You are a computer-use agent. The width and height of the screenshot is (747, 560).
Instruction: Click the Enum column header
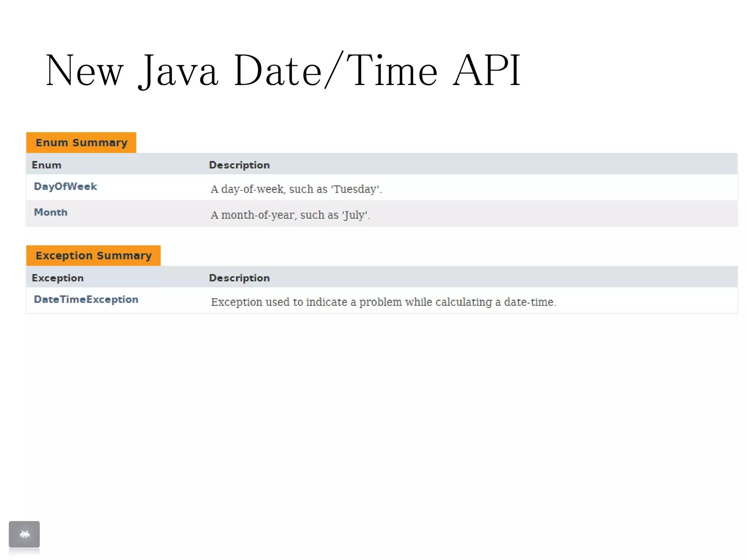46,165
